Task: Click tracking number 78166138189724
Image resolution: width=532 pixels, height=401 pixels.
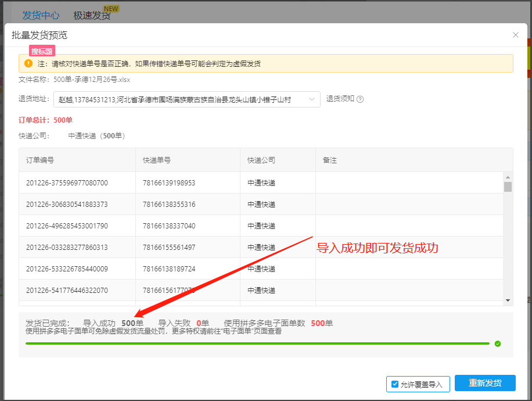Action: click(169, 269)
